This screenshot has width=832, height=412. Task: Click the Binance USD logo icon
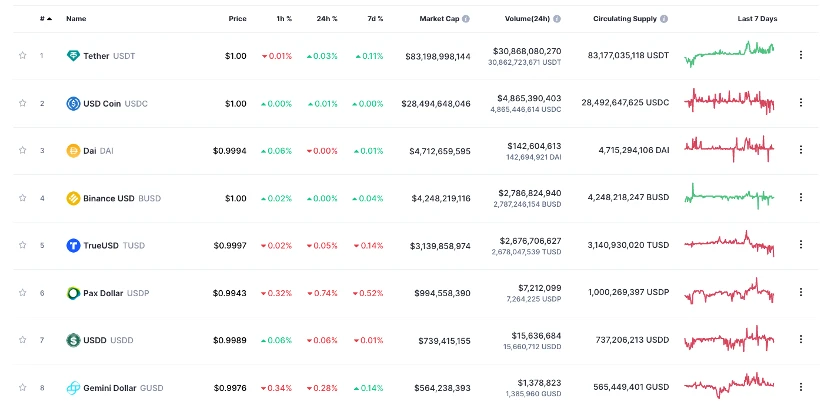(x=73, y=198)
